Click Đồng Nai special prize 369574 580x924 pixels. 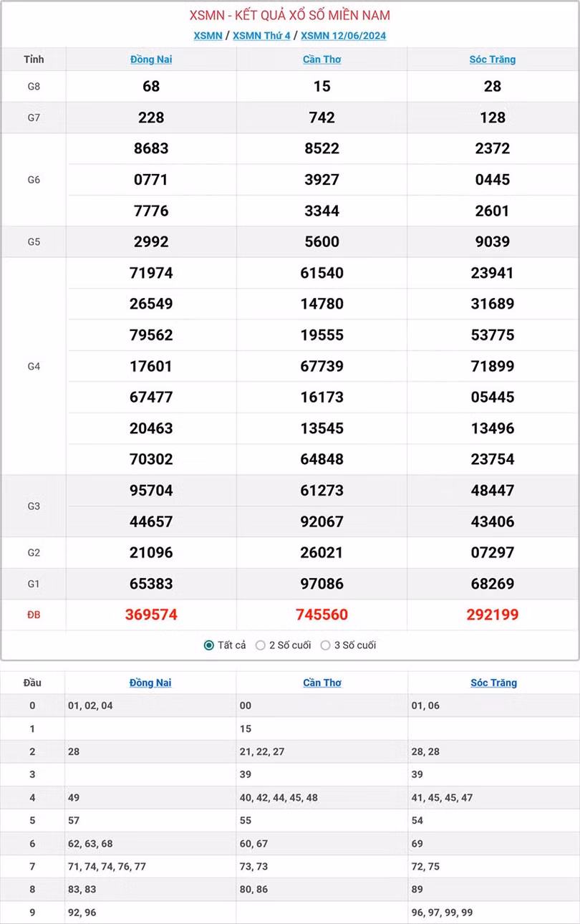pyautogui.click(x=151, y=615)
